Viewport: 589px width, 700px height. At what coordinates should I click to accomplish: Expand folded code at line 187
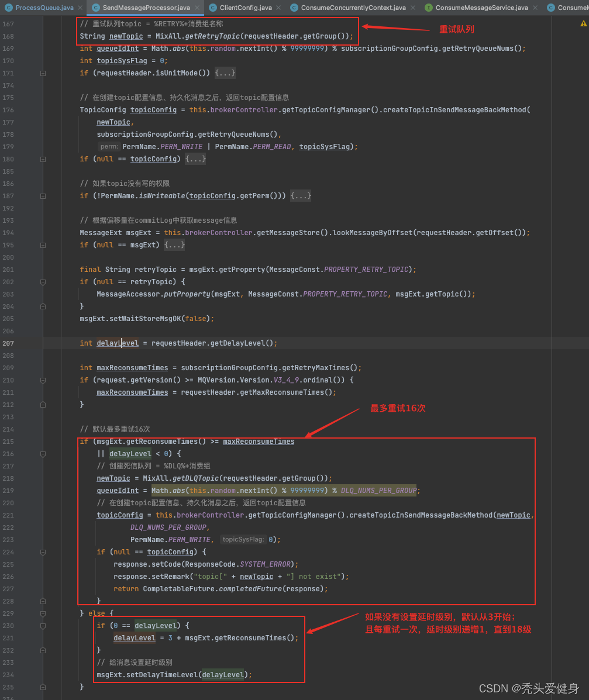click(43, 196)
